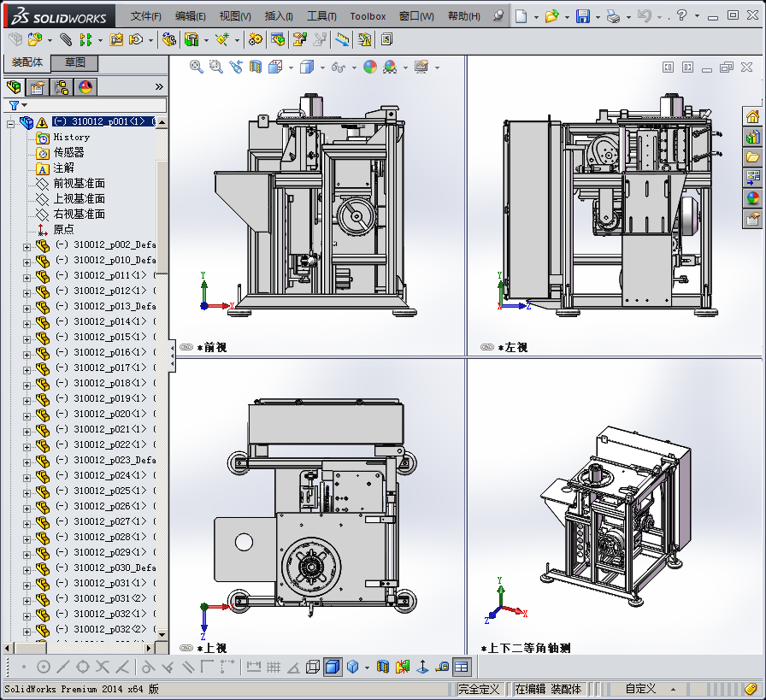766x700 pixels.
Task: Click the Save floppy disk icon
Action: 582,16
